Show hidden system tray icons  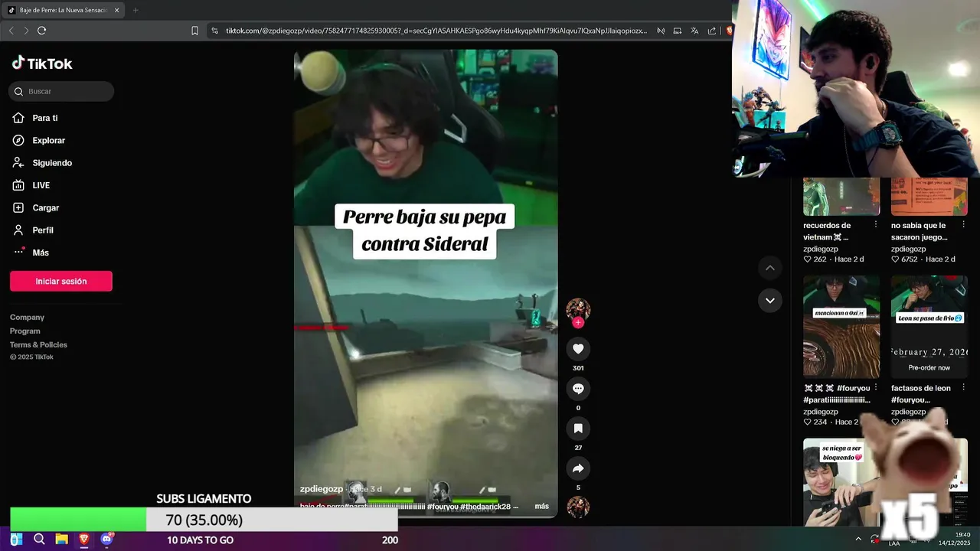(x=858, y=539)
